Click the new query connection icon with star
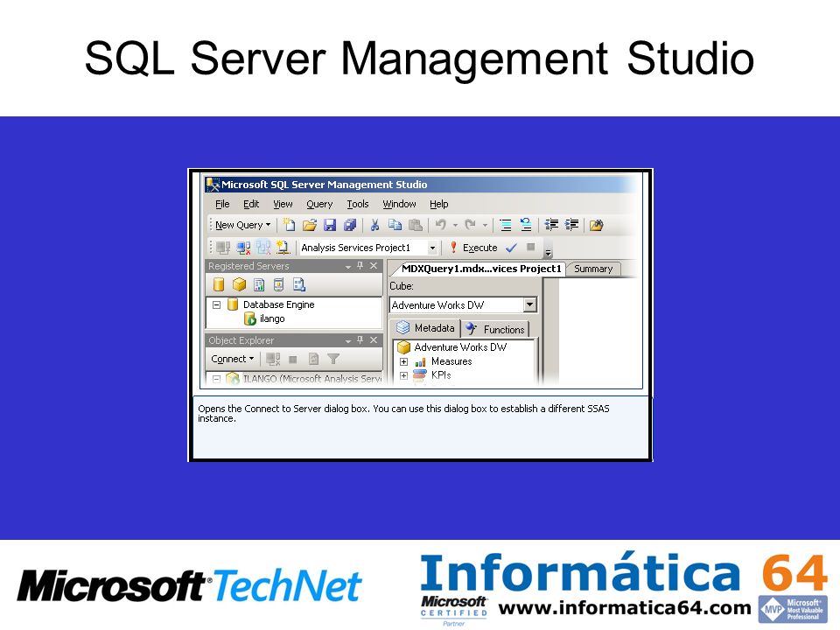This screenshot has height=630, width=840. (x=283, y=248)
